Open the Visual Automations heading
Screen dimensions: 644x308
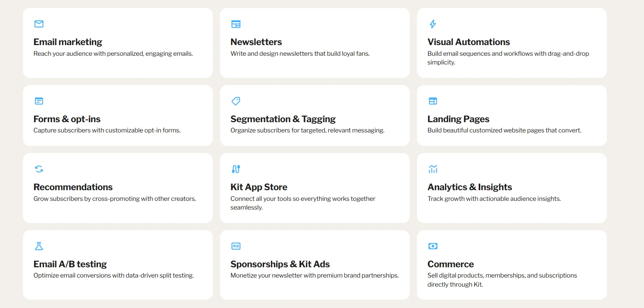[468, 42]
